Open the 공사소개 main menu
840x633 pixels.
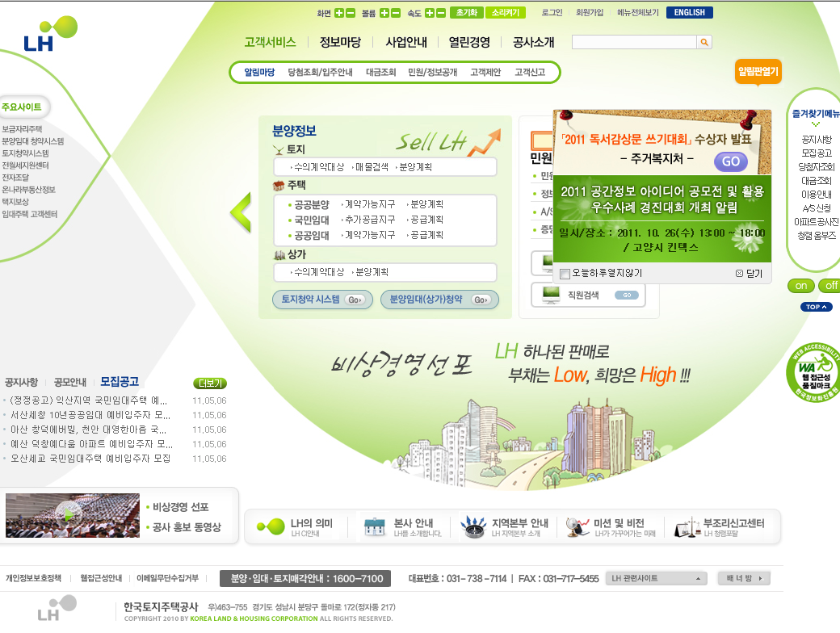534,42
